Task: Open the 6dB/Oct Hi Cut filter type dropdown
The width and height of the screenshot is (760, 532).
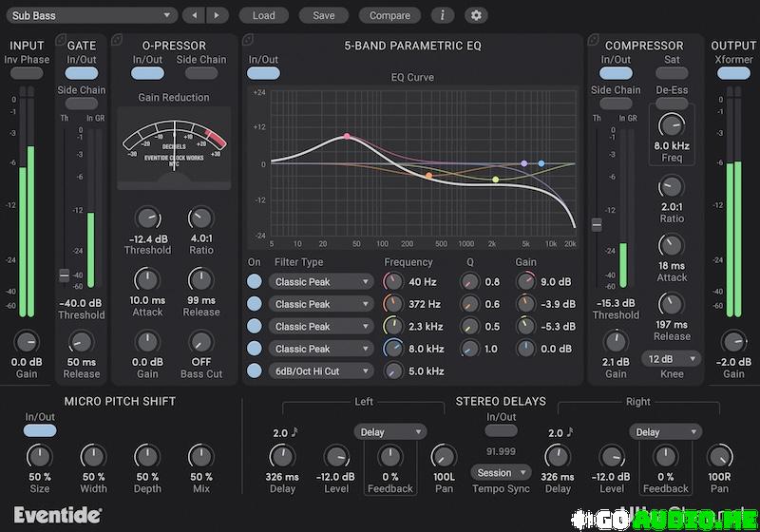Action: [320, 371]
